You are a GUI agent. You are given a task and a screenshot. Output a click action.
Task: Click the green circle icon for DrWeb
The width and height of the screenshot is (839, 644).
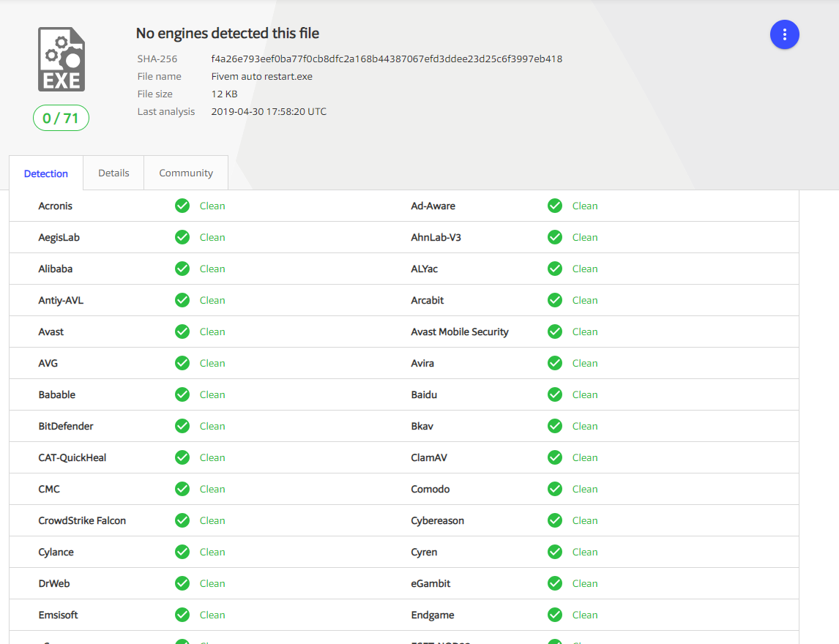click(x=182, y=583)
